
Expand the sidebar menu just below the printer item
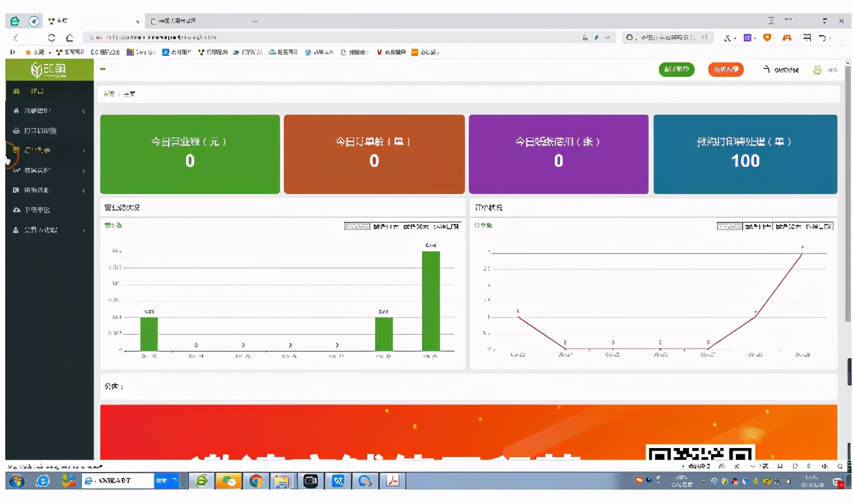click(49, 150)
